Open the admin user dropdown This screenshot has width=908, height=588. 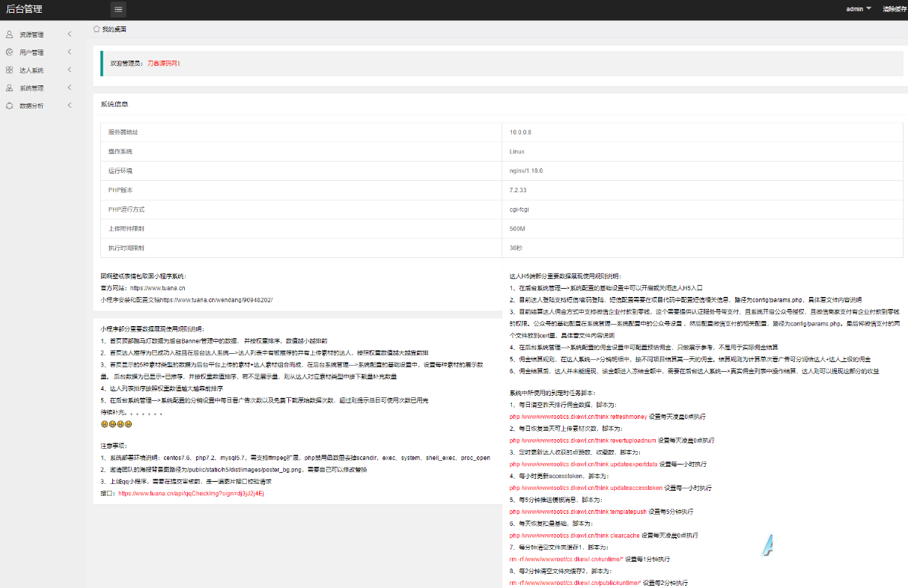coord(858,10)
